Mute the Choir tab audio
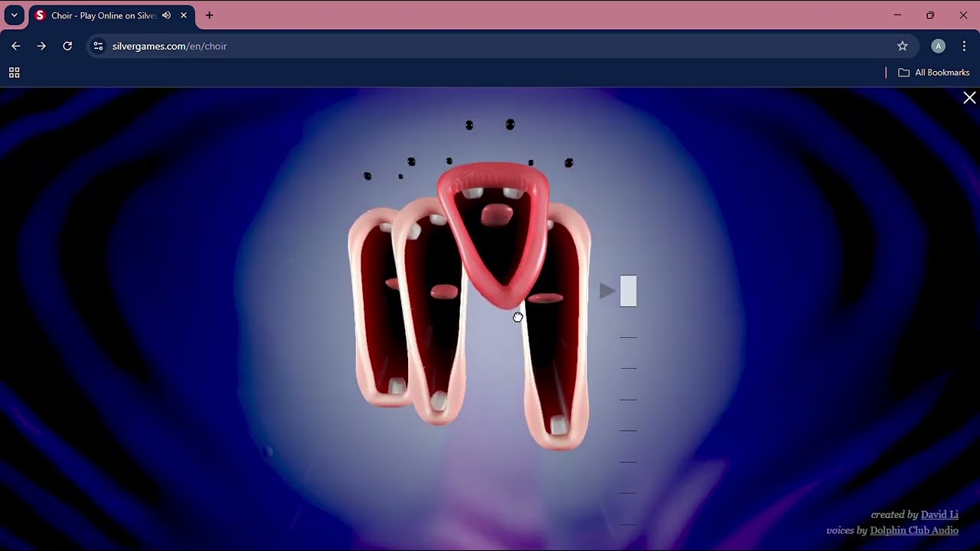This screenshot has width=980, height=551. tap(166, 15)
